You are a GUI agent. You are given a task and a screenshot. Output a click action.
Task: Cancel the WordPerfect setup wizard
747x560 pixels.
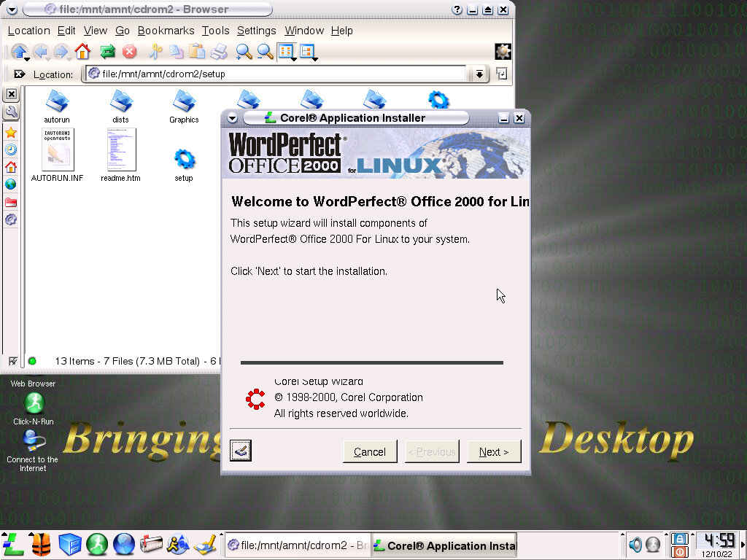point(370,452)
